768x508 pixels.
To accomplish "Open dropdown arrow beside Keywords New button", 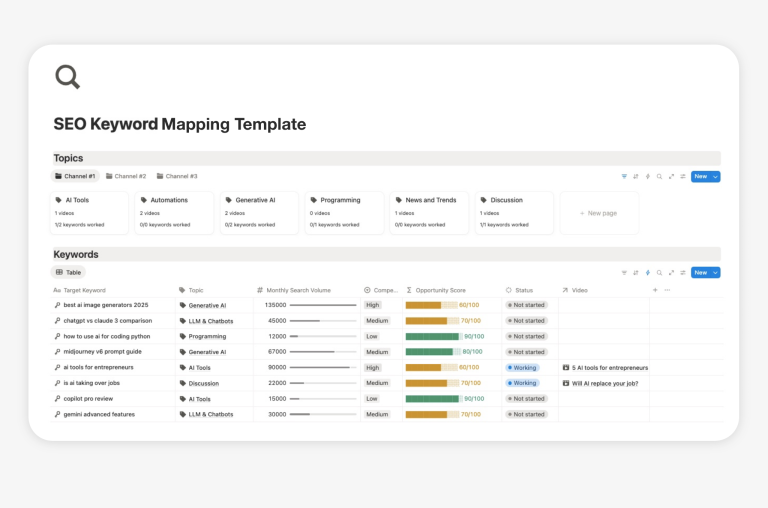I will click(715, 272).
